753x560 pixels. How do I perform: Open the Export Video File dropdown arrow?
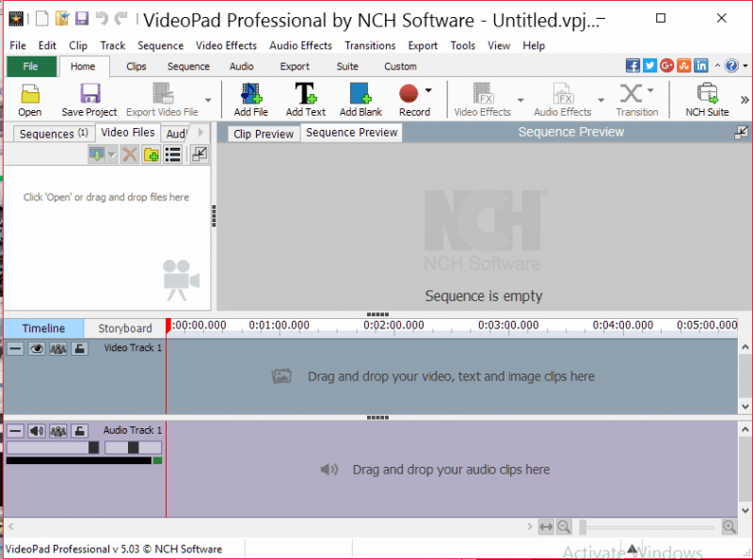pos(208,100)
